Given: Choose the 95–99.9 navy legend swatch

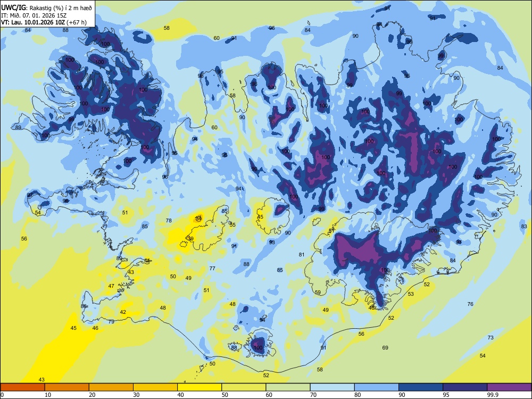Looking at the screenshot, I should pyautogui.click(x=465, y=387).
